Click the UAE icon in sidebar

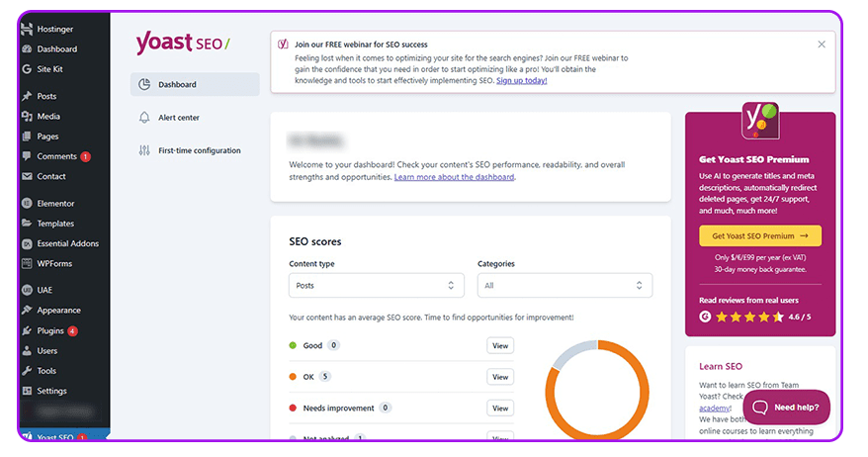27,290
